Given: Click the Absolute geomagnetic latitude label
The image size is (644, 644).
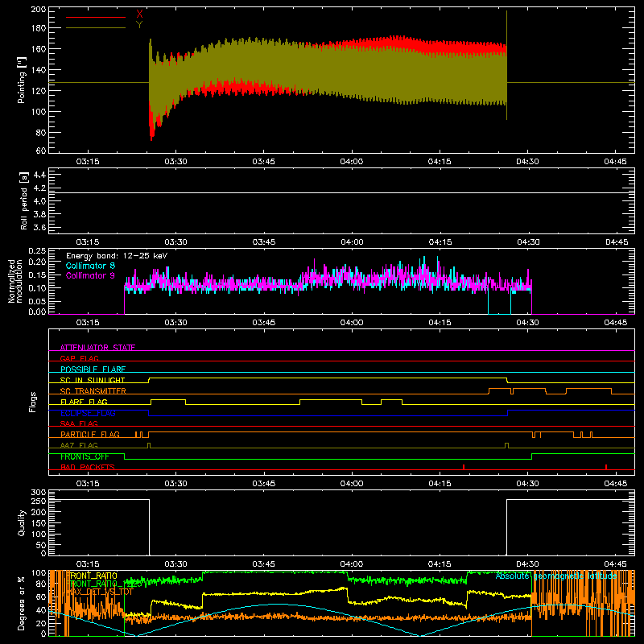Looking at the screenshot, I should [556, 576].
